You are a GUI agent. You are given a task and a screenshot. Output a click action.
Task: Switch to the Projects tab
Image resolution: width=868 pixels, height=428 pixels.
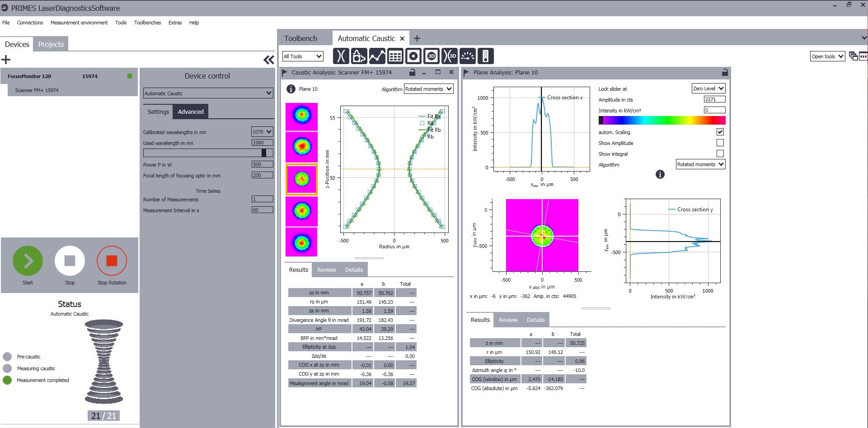coord(51,44)
